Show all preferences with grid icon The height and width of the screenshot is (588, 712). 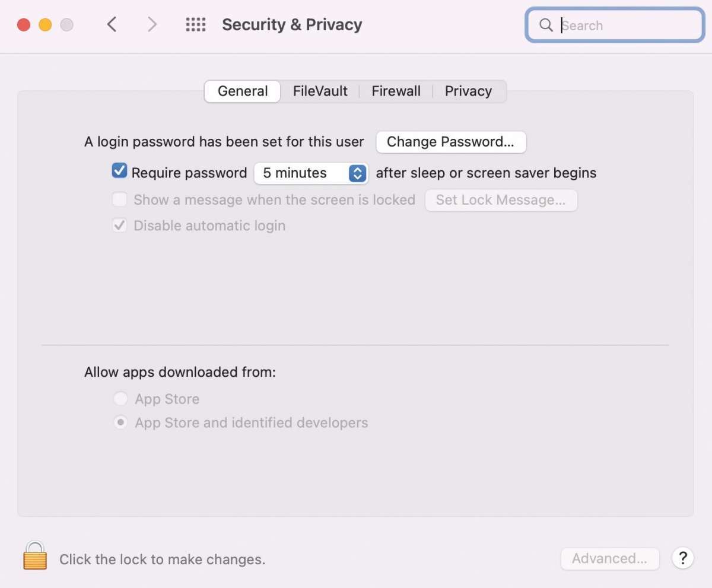pyautogui.click(x=196, y=24)
